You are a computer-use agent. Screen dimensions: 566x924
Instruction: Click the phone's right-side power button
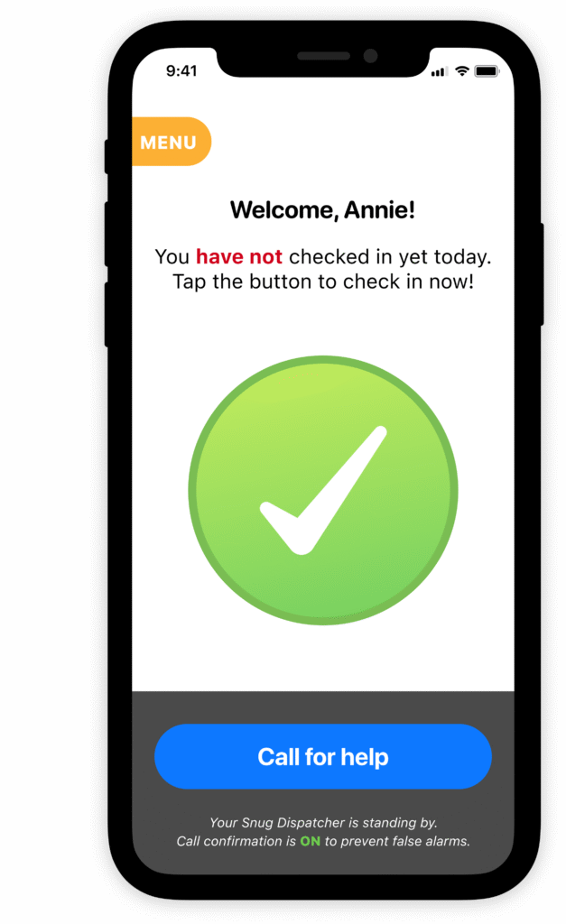(x=541, y=274)
